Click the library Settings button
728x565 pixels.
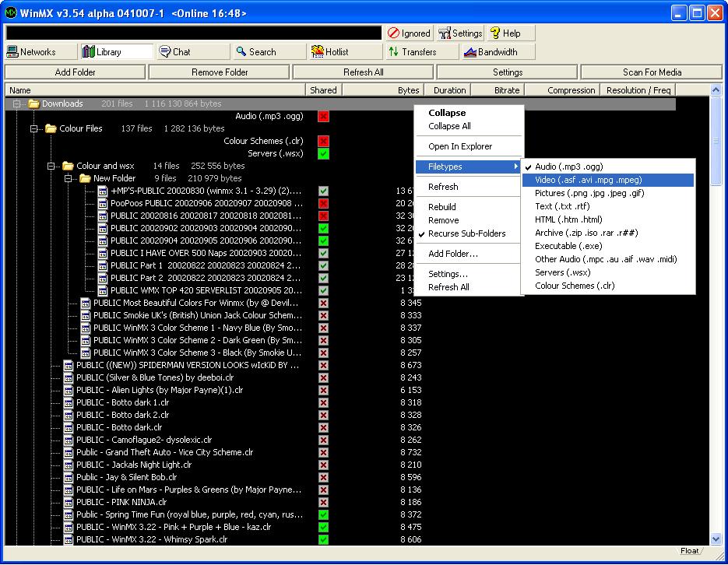click(508, 72)
